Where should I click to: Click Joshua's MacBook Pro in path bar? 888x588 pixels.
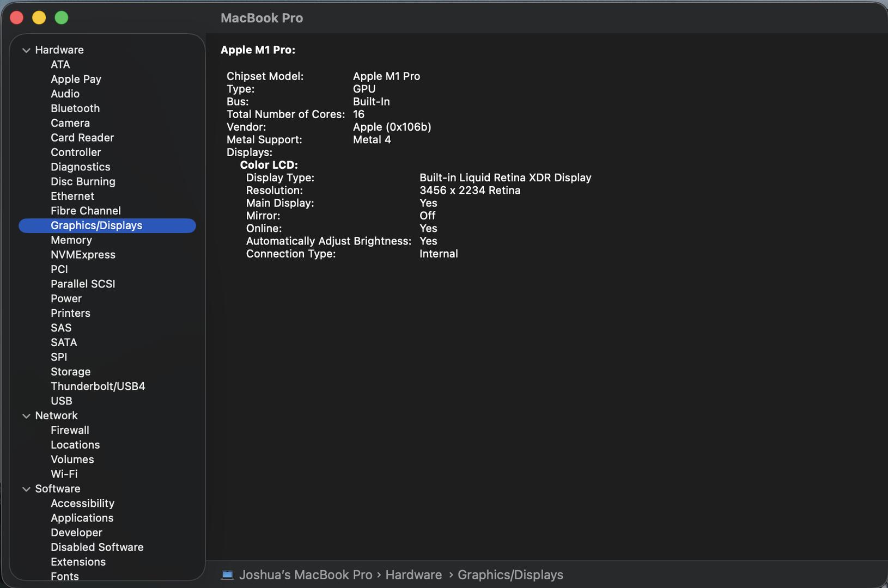(305, 575)
